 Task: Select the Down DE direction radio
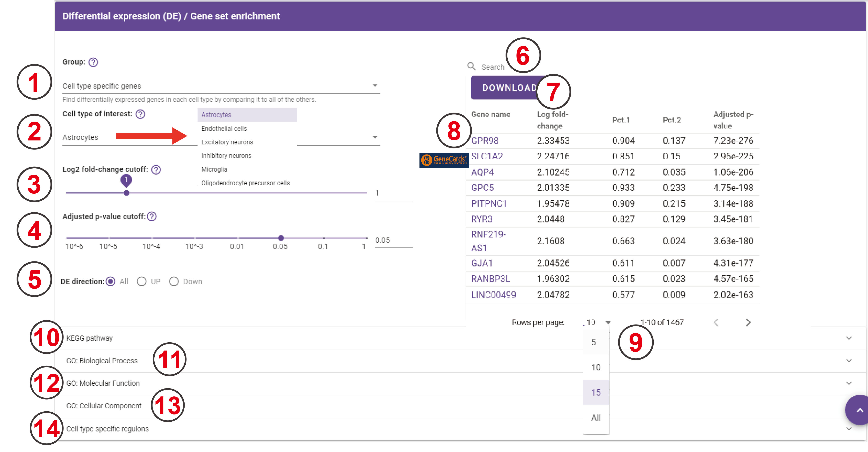pos(174,281)
